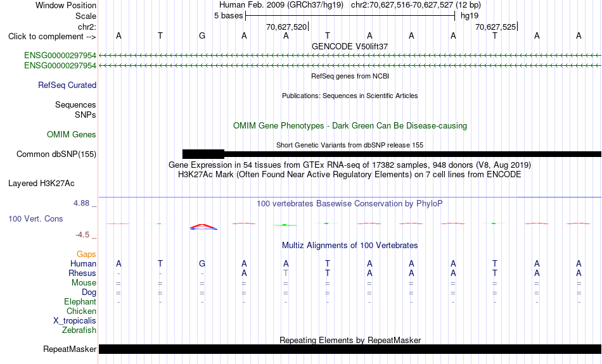Click the 70,627,520 coordinate tick label
Screen dimensions: 602x364
pyautogui.click(x=286, y=27)
